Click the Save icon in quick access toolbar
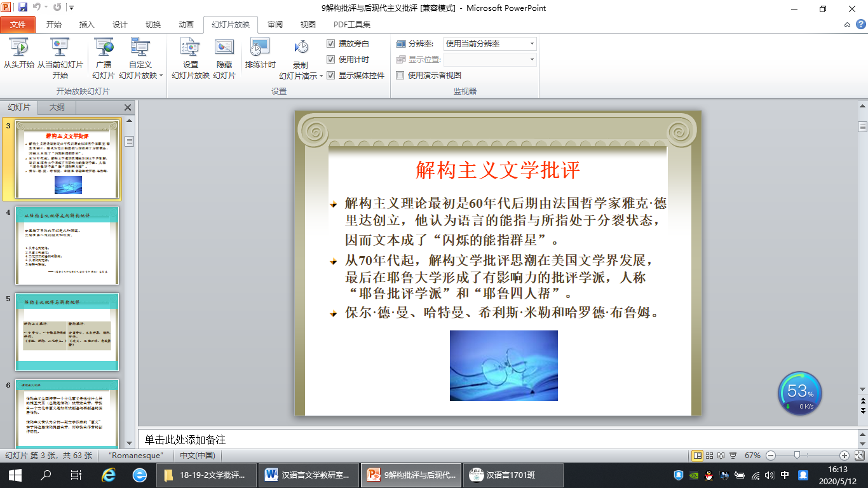Viewport: 868px width, 488px height. point(23,8)
